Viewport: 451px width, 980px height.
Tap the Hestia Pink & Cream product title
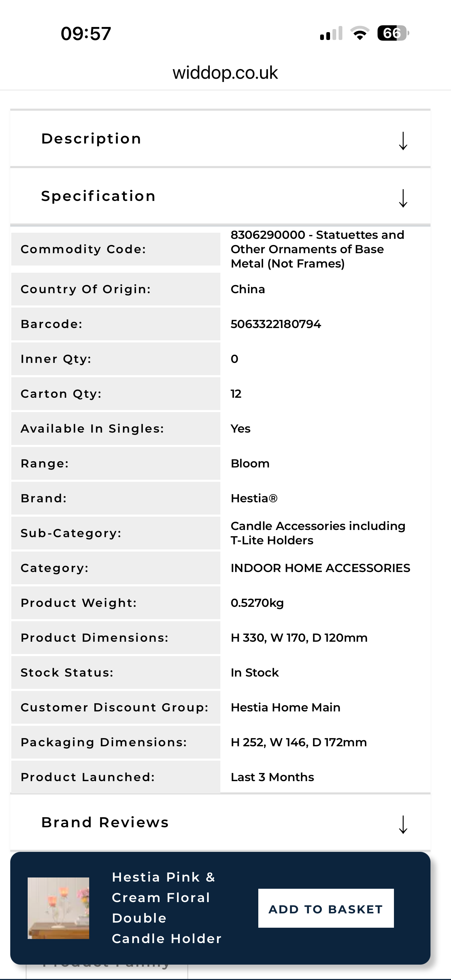(x=166, y=908)
